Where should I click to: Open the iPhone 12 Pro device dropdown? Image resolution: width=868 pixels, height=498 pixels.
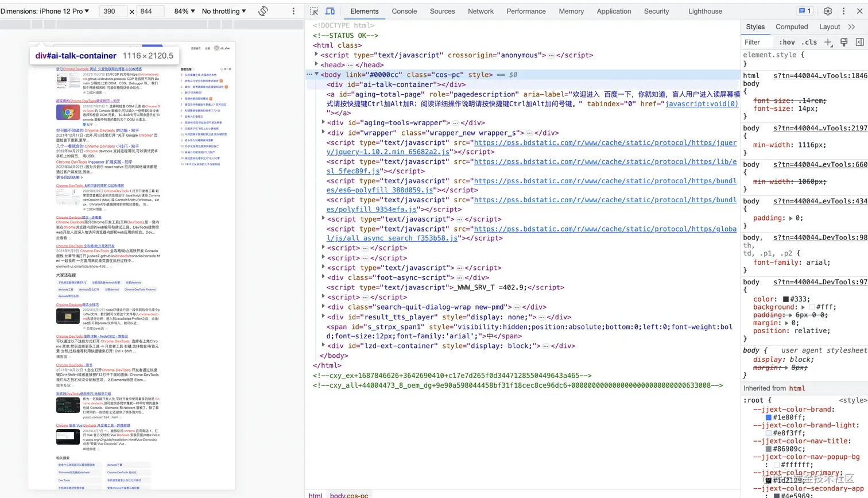coord(45,11)
